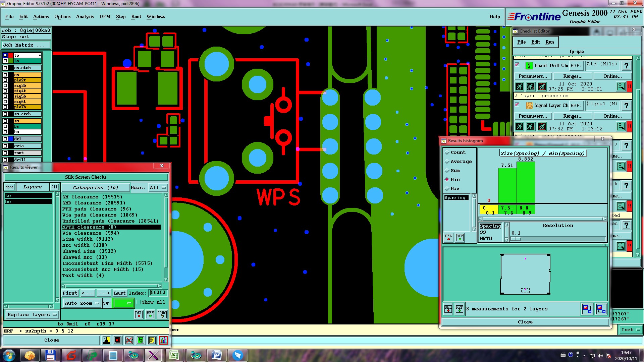Click the Sv green color selector

coord(123,303)
